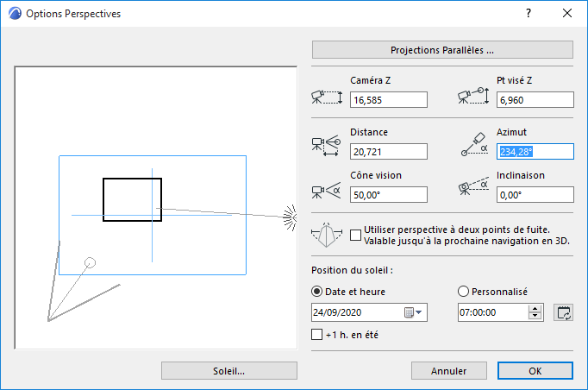Click the Distance camera icon
Image resolution: width=588 pixels, height=390 pixels.
tap(329, 146)
